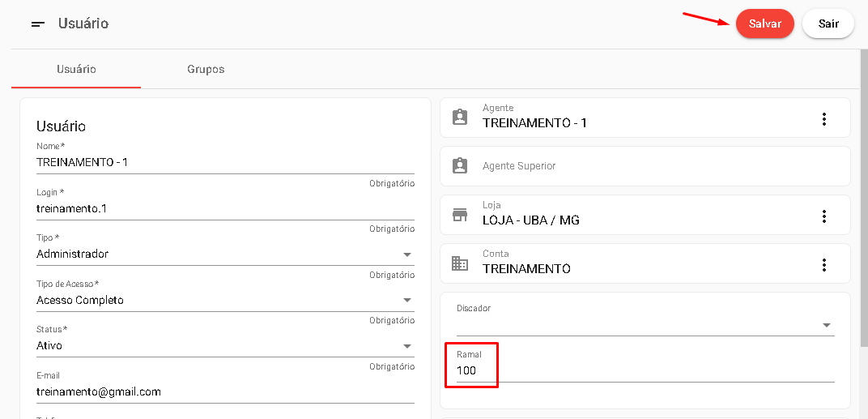Click the Ramal field containing 100

645,370
